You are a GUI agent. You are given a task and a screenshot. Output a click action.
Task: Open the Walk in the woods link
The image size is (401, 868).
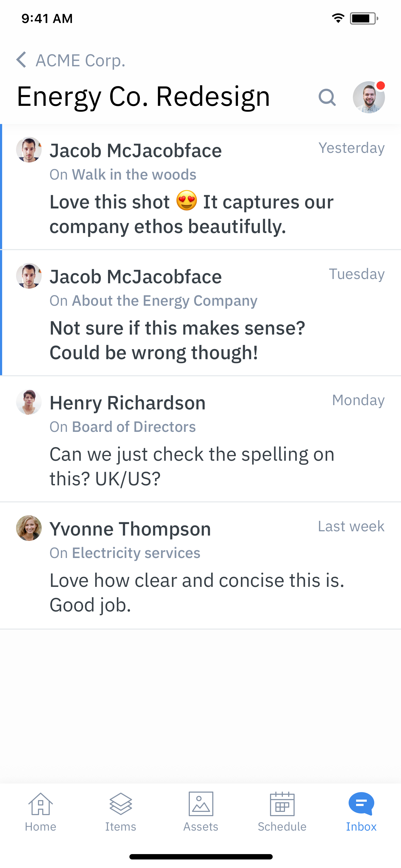click(134, 175)
